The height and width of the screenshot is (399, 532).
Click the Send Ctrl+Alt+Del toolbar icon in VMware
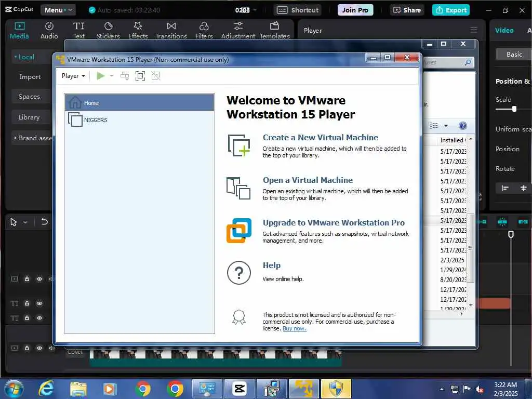(125, 76)
